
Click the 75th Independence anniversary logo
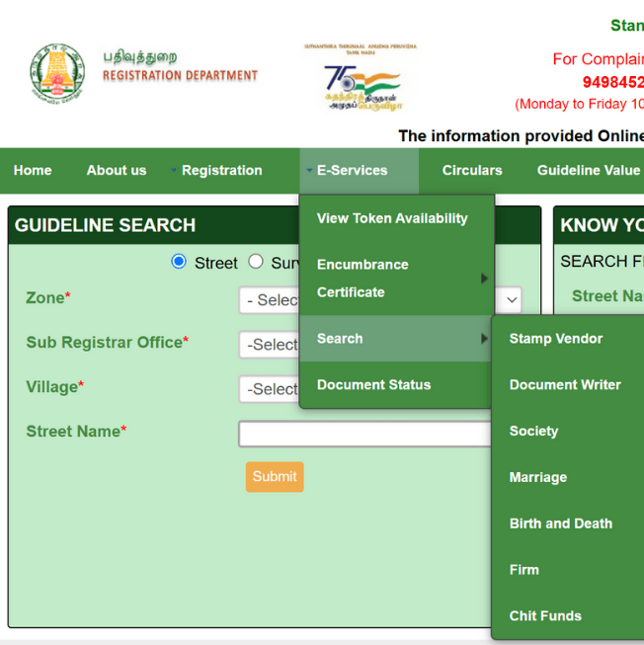pyautogui.click(x=361, y=79)
